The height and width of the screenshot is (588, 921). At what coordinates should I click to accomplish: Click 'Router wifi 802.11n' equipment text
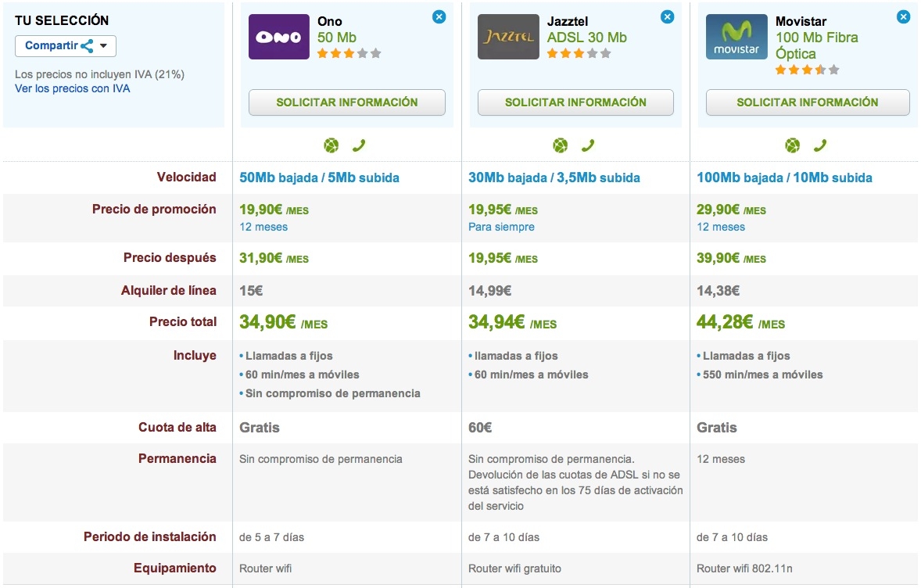744,568
